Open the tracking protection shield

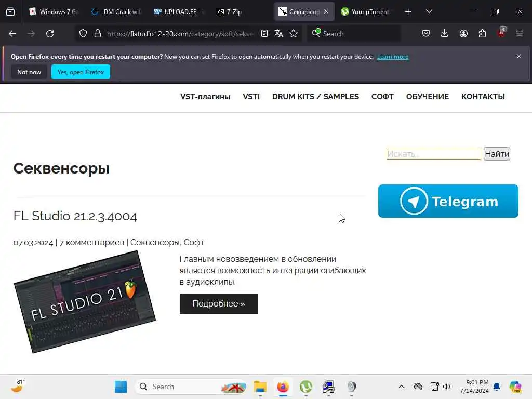pyautogui.click(x=83, y=34)
